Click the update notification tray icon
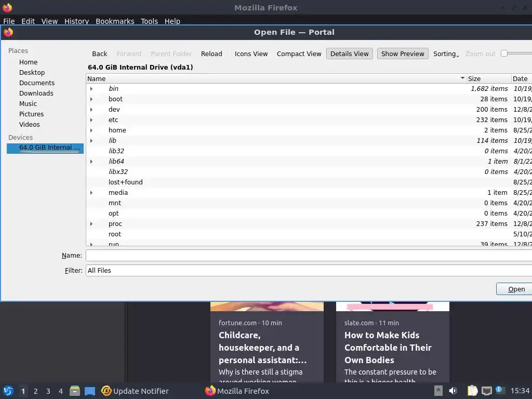The height and width of the screenshot is (399, 532). pos(500,390)
